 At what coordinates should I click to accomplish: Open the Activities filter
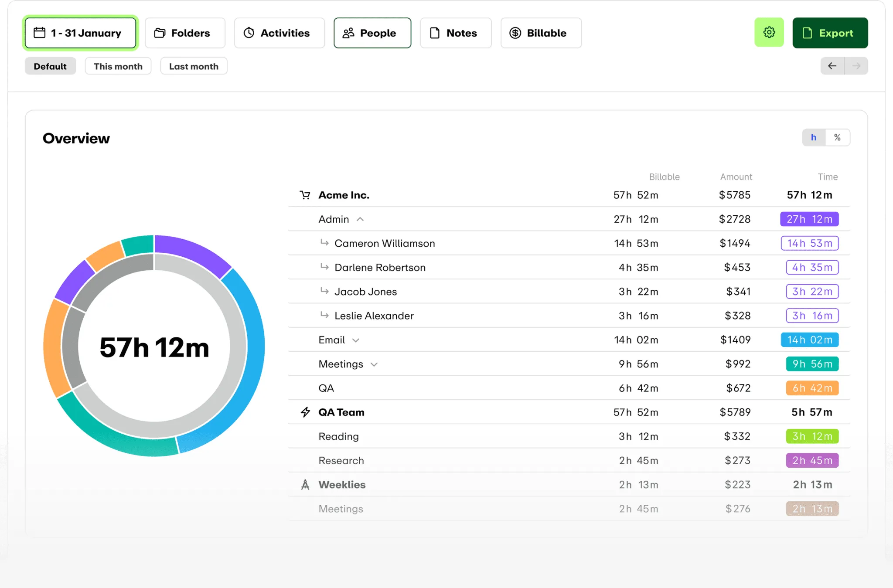[279, 33]
